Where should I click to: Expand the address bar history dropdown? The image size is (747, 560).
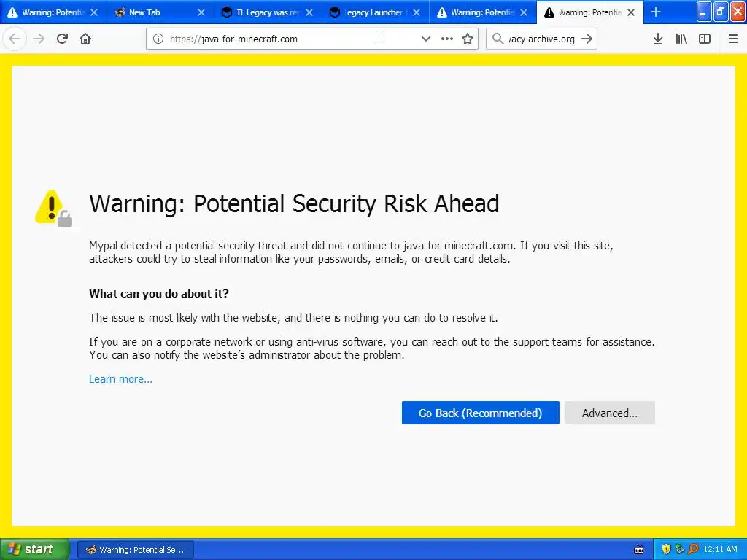click(x=425, y=39)
